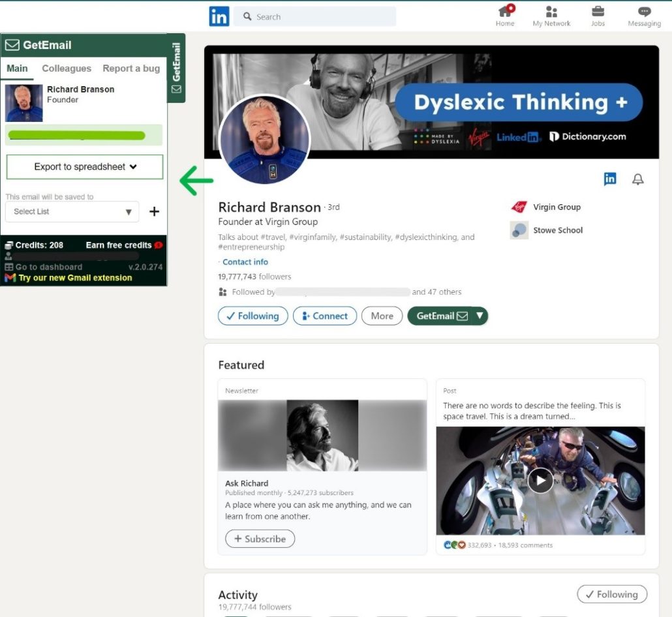Click the notification bell on profile

(638, 179)
